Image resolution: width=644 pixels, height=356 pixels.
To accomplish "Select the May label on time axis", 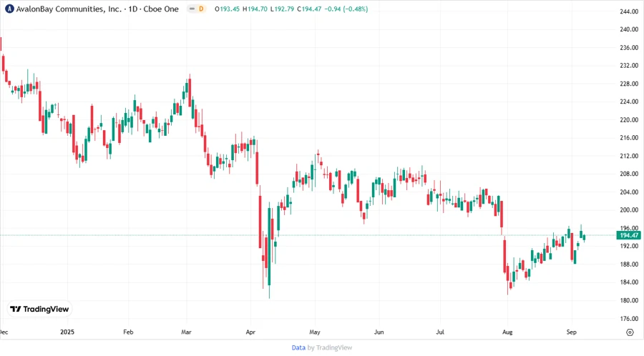I will (315, 332).
